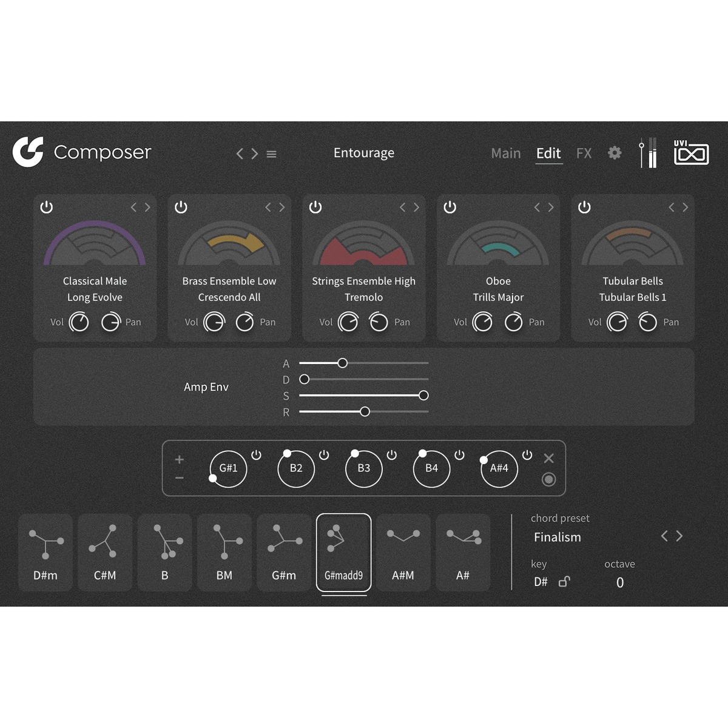Select the A# chord pad
The width and height of the screenshot is (728, 728).
tap(463, 552)
